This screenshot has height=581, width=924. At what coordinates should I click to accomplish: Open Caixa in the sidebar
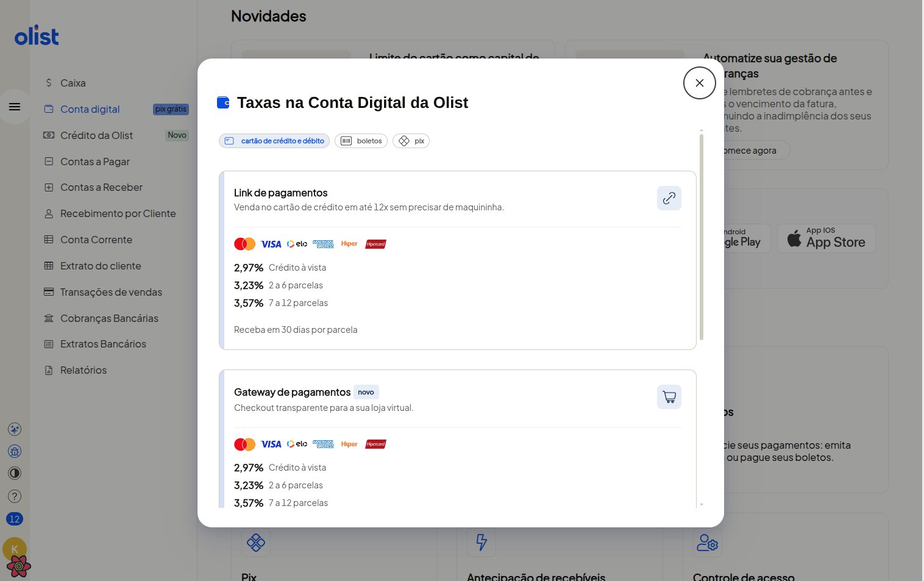point(73,83)
